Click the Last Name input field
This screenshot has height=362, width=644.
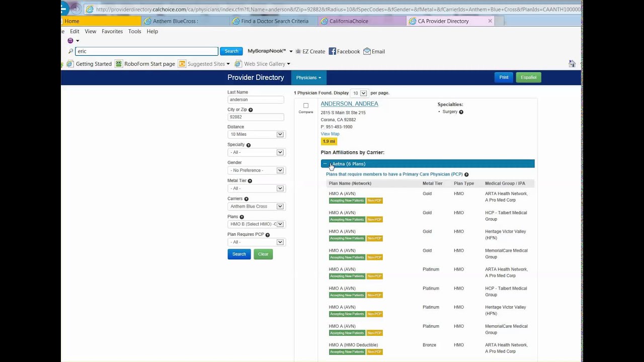tap(256, 100)
